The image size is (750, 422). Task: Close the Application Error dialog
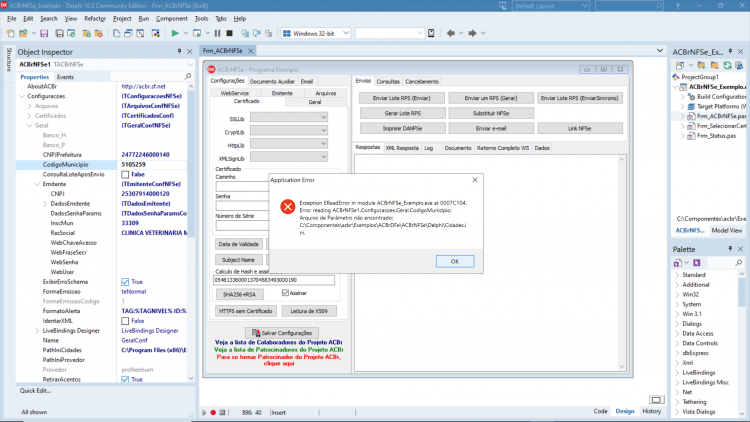[x=474, y=180]
